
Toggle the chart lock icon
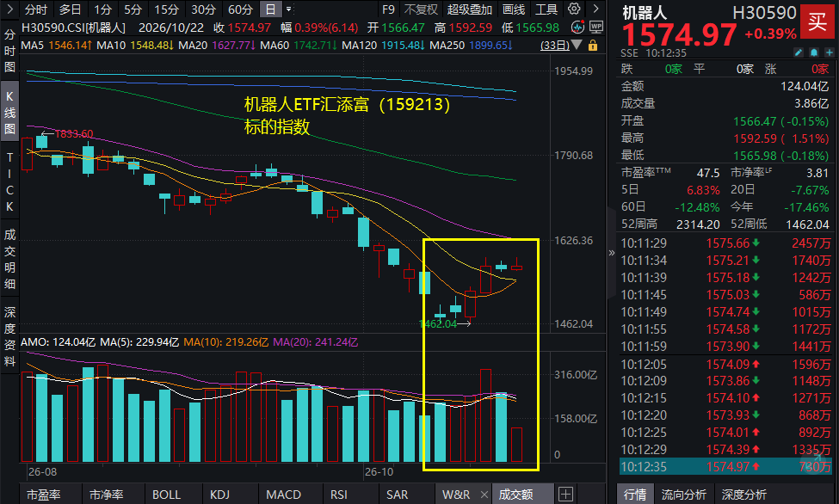coord(593,46)
